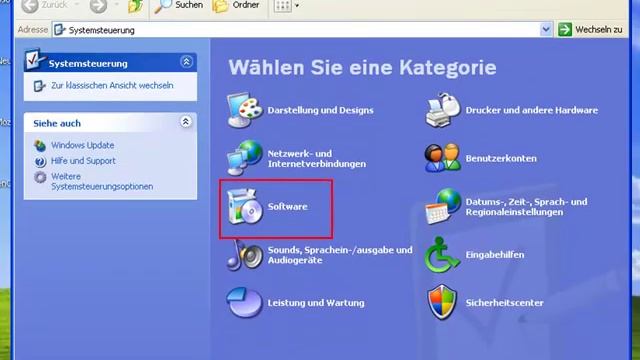Click the Hilfe und Support question mark icon
The height and width of the screenshot is (360, 640).
pos(40,162)
